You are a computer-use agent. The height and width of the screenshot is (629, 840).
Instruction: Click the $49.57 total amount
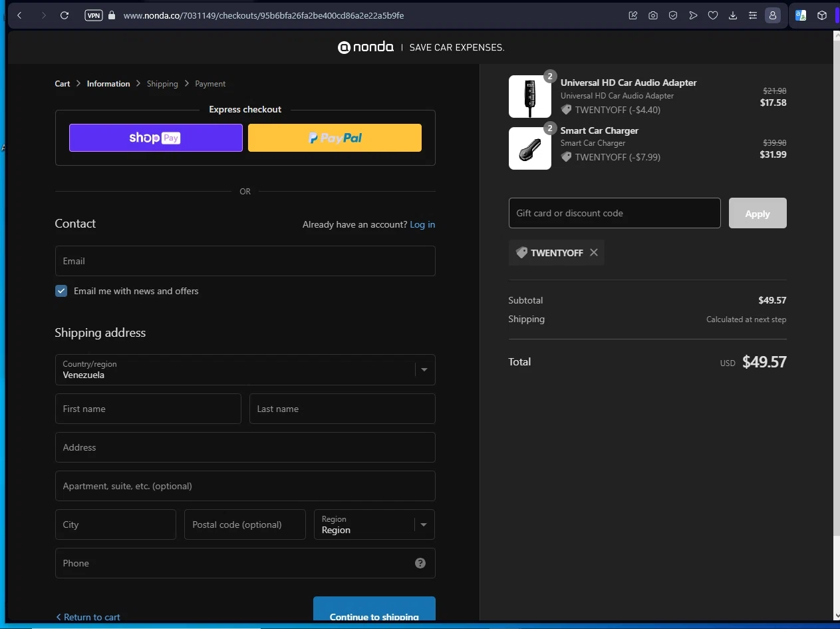point(764,362)
